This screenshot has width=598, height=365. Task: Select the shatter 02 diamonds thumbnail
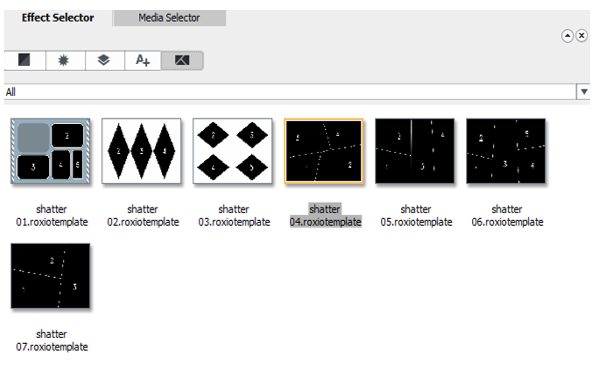(x=141, y=151)
